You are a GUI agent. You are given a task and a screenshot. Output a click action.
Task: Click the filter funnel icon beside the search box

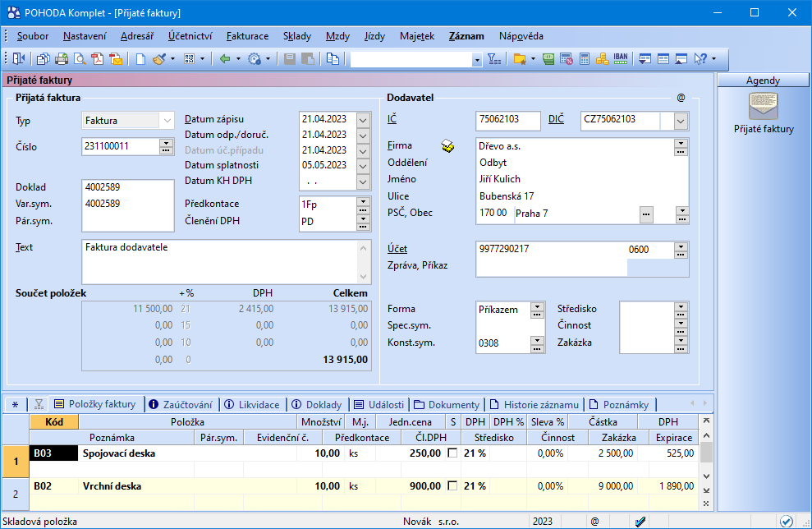[494, 59]
